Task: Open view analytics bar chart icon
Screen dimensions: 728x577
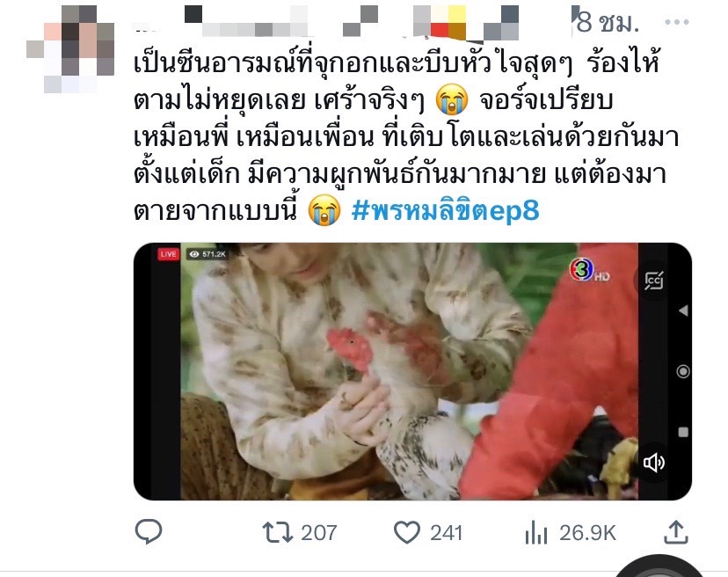Action: 536,532
